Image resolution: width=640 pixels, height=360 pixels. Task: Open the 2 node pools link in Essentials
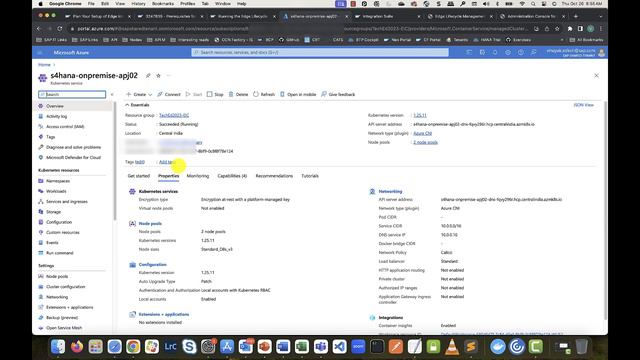[425, 142]
